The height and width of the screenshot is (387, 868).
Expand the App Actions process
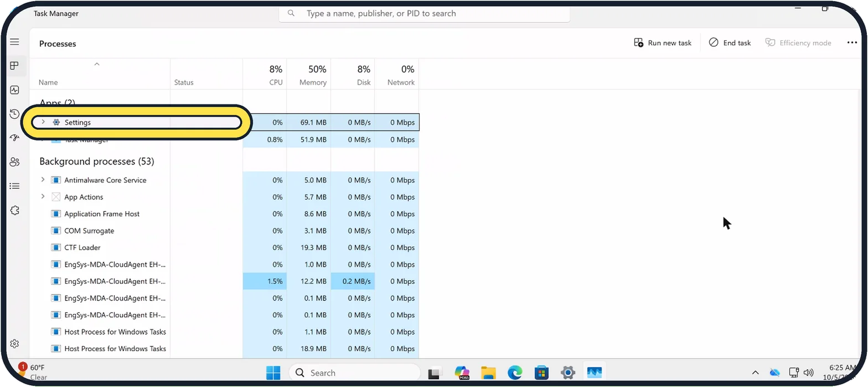[x=43, y=196]
